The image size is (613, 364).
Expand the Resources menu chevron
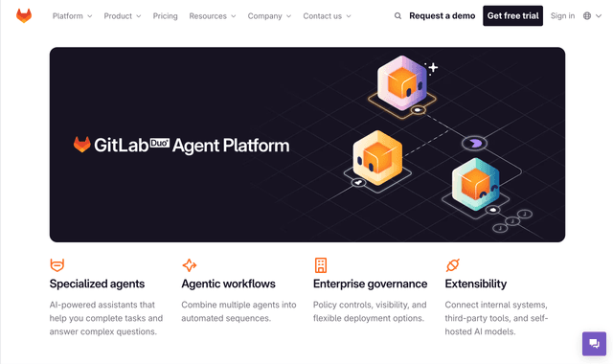(234, 16)
